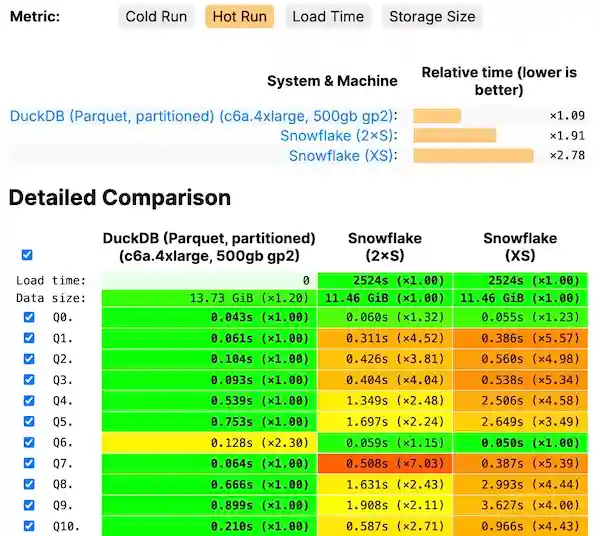Click the DuckDB column header in comparison table
The height and width of the screenshot is (536, 600).
[209, 247]
